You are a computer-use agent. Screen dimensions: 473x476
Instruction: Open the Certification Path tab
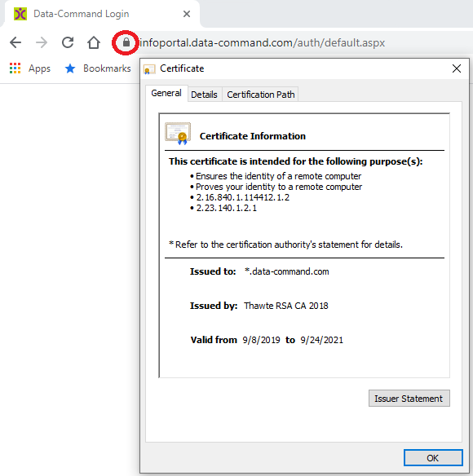click(261, 95)
